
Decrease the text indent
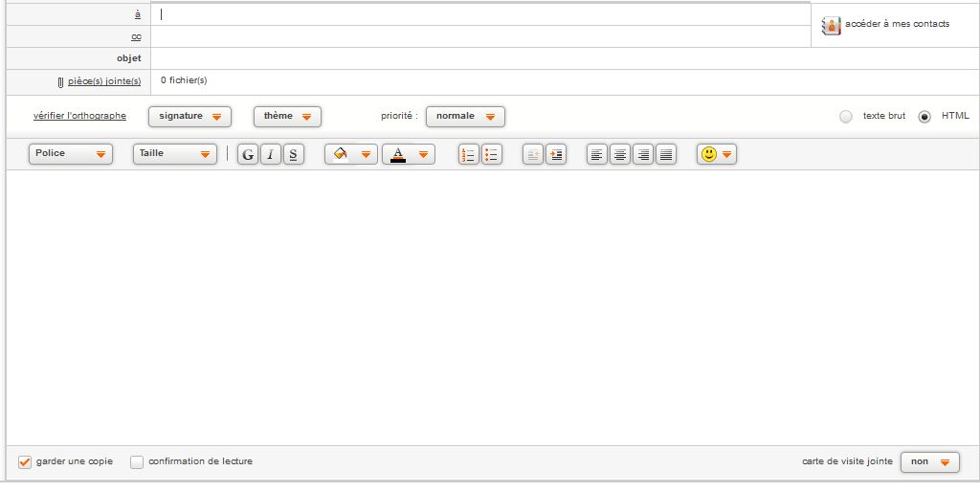point(533,154)
